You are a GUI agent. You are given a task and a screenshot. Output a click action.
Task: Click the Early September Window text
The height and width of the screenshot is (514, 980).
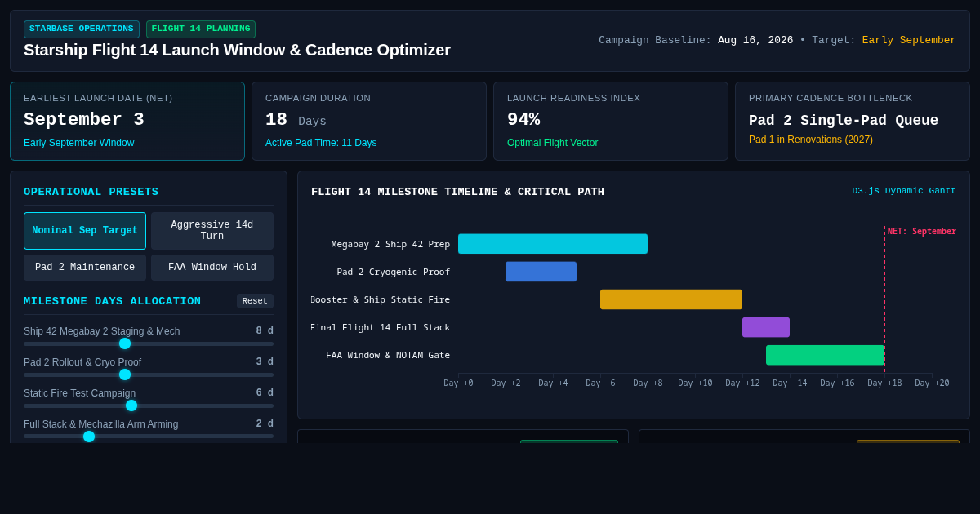79,143
